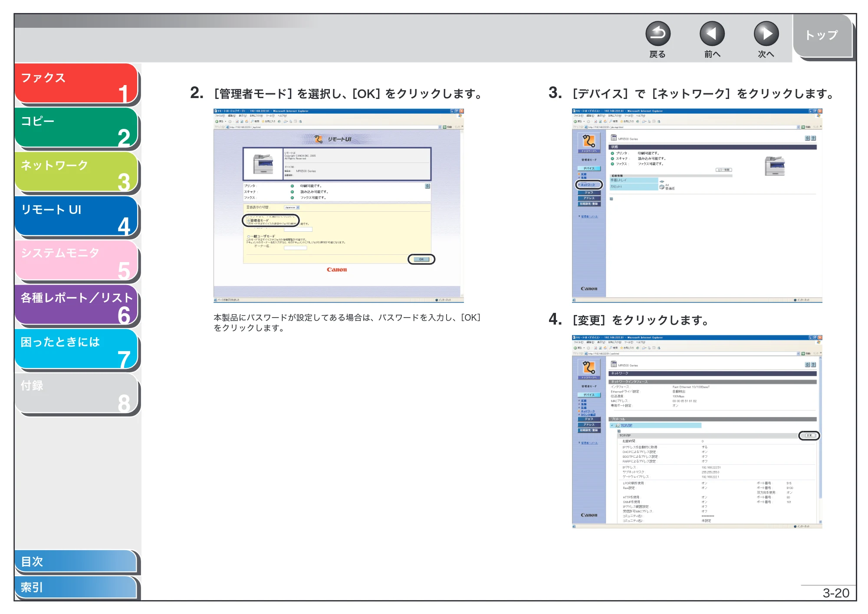The height and width of the screenshot is (614, 868).
Task: Click TCP/IP link in step 4 screenshot
Action: (626, 425)
